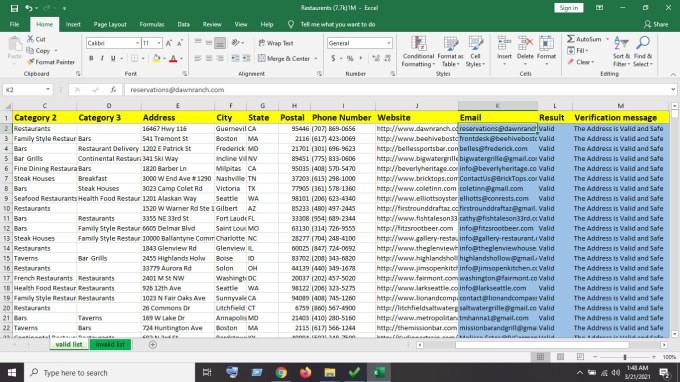Switch to the Insert tab
Viewport: 680px width, 382px height.
pos(73,24)
